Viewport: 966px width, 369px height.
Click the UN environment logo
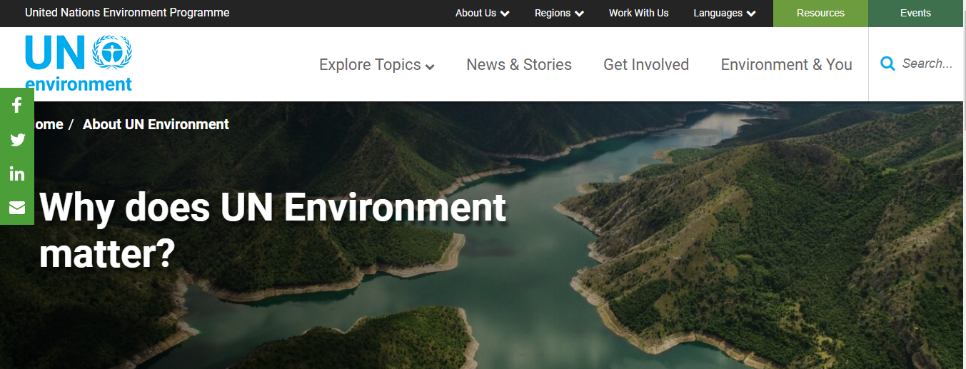click(x=78, y=63)
